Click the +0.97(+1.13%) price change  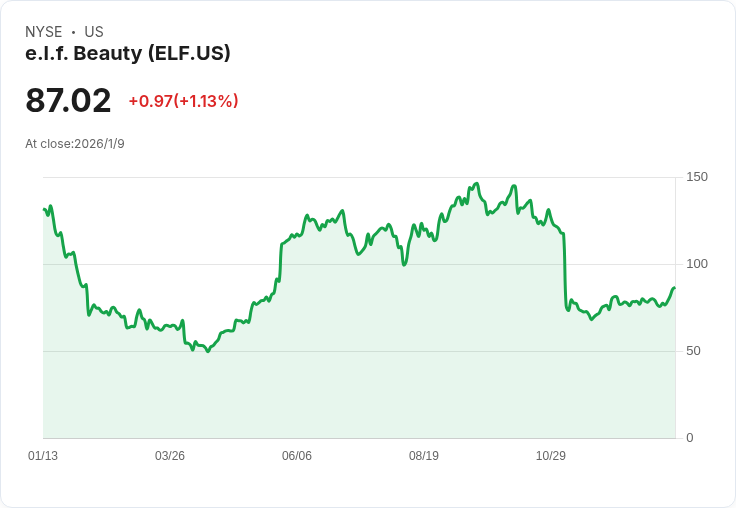pyautogui.click(x=183, y=101)
